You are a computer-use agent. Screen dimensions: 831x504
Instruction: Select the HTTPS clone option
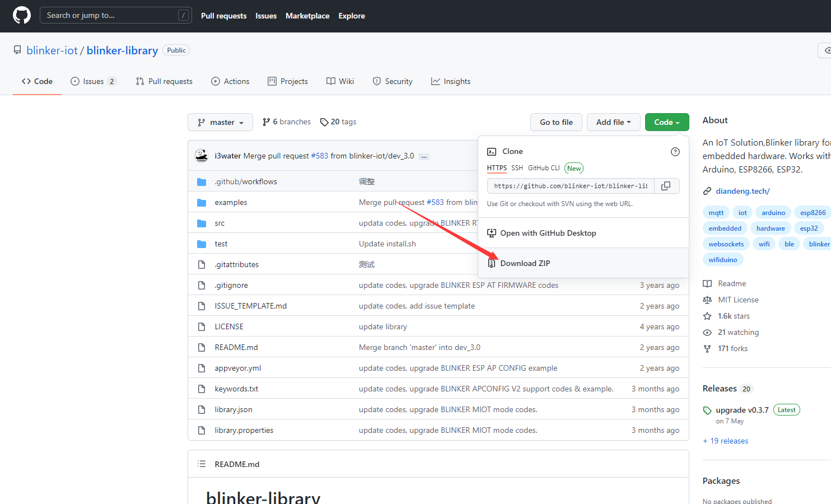[497, 168]
